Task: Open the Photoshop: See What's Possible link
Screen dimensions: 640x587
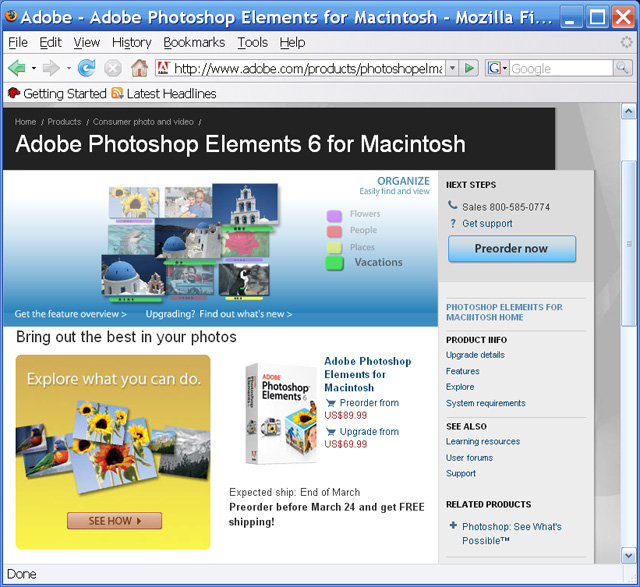Action: 512,534
